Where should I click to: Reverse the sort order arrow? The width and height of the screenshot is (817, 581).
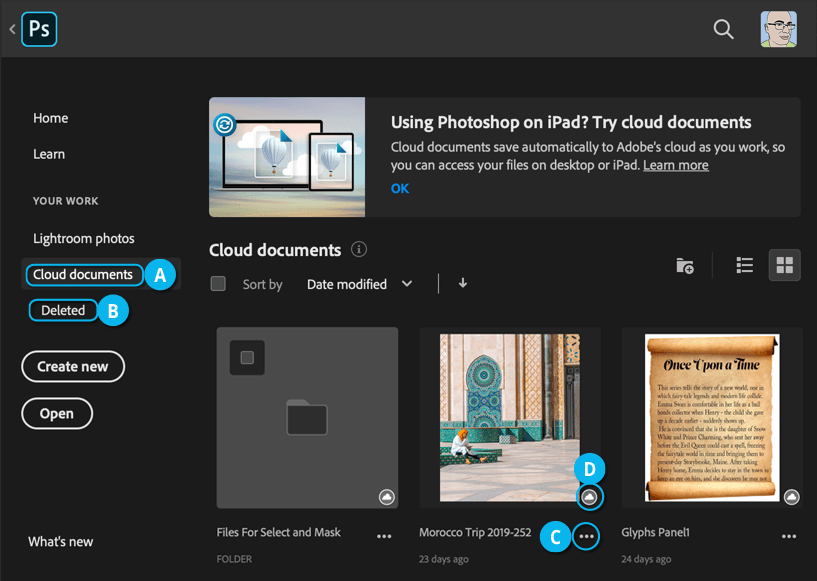tap(463, 283)
